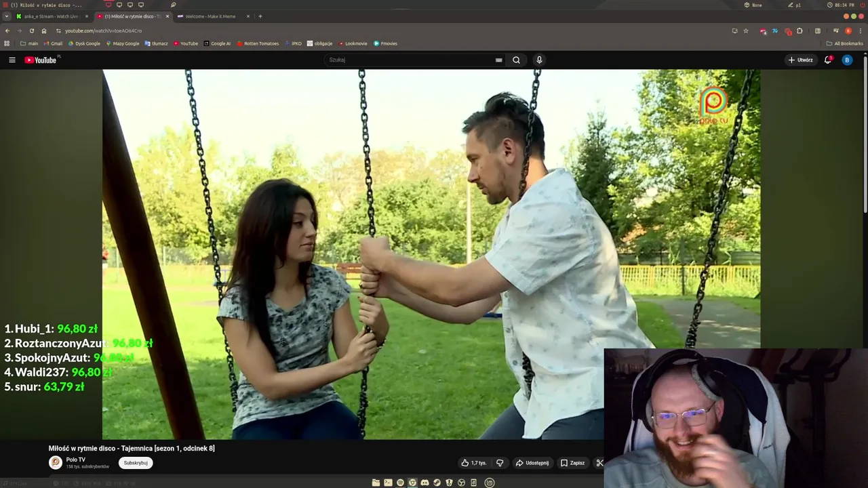Open the file manager in taskbar
Image resolution: width=868 pixels, height=488 pixels.
pos(376,483)
